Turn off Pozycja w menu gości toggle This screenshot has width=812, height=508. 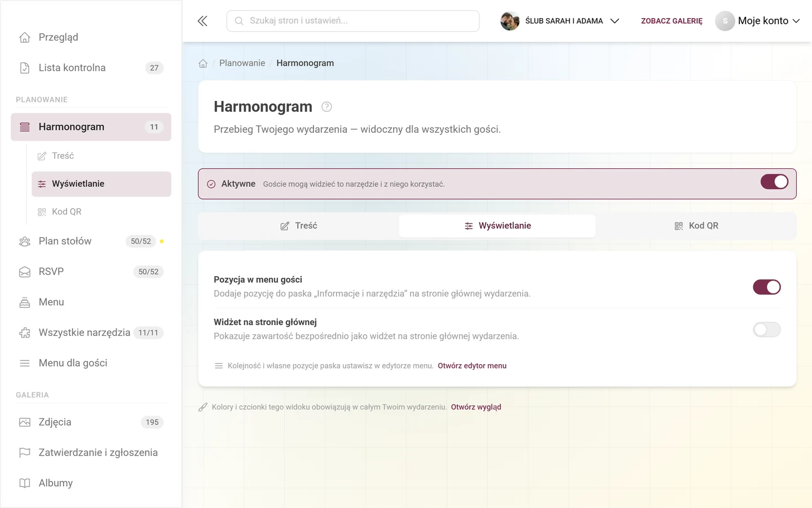[x=767, y=287]
